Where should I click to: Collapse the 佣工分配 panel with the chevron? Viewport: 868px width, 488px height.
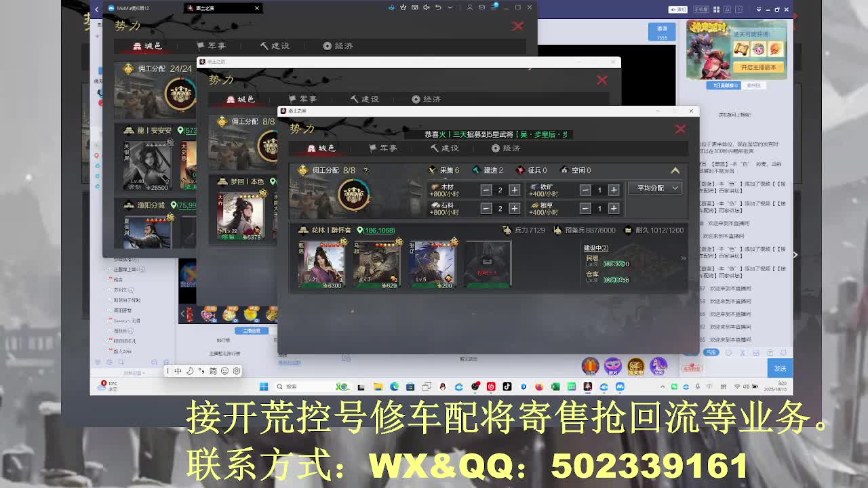tap(675, 169)
